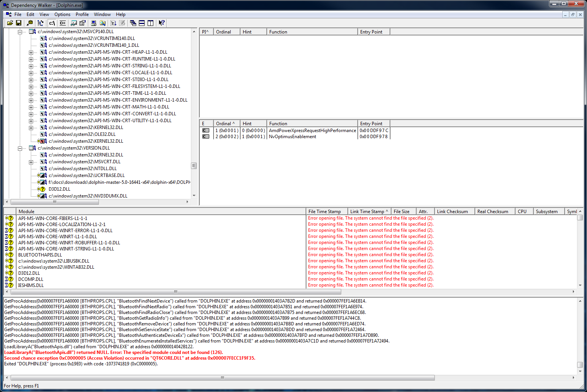Click the Copy clipboard toolbar icon

point(30,23)
